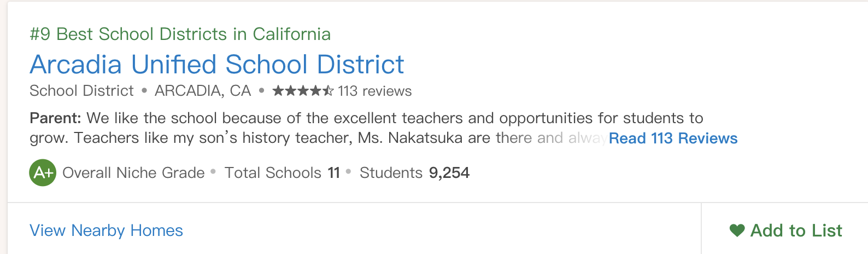
Task: Follow the View Nearby Homes link
Action: [106, 230]
